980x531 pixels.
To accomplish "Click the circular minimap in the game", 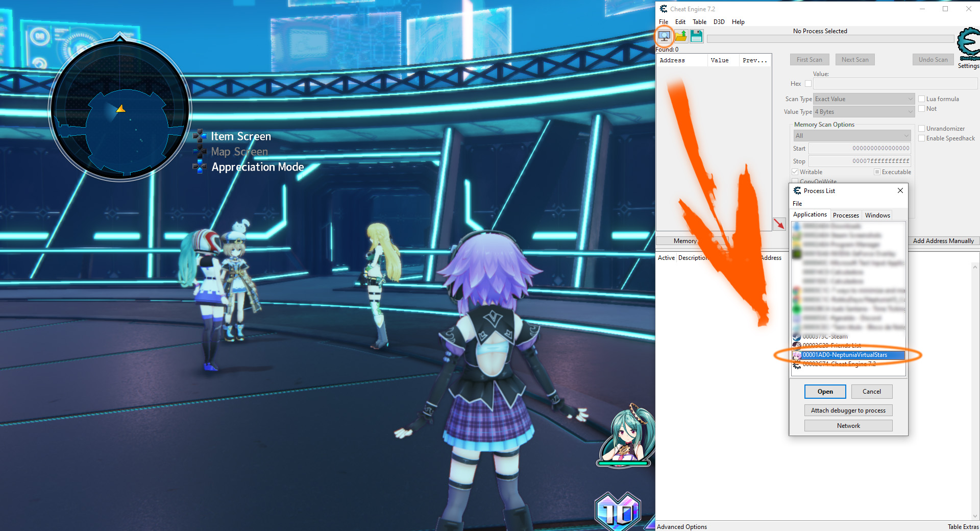I will pos(120,109).
